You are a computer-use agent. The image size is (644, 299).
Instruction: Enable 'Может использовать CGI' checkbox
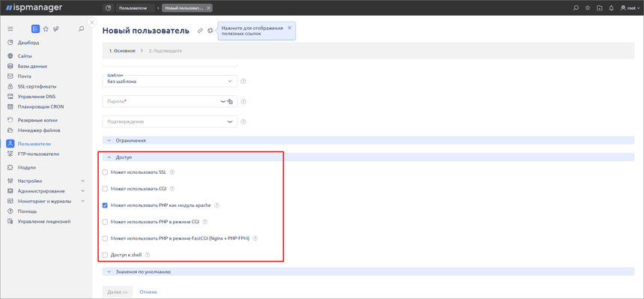(105, 189)
